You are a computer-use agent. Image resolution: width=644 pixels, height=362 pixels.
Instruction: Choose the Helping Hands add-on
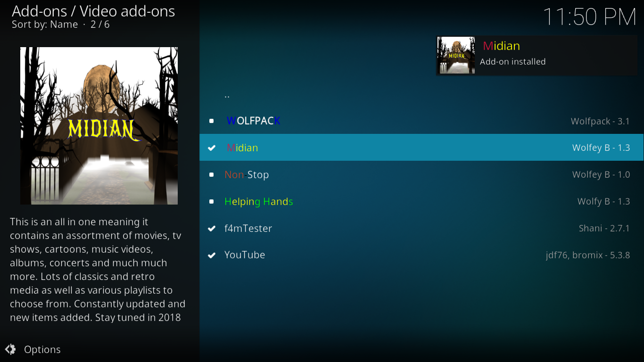(x=421, y=201)
